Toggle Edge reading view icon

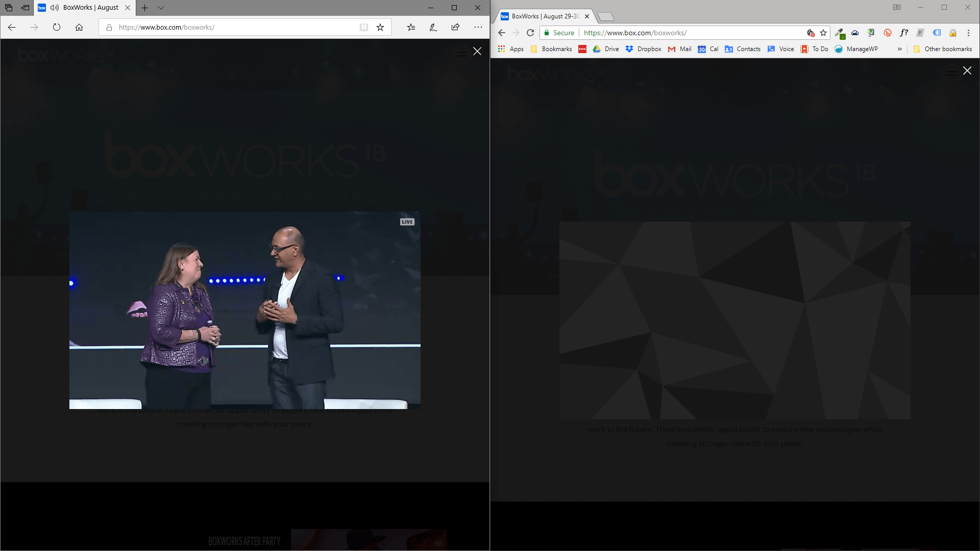click(x=364, y=27)
